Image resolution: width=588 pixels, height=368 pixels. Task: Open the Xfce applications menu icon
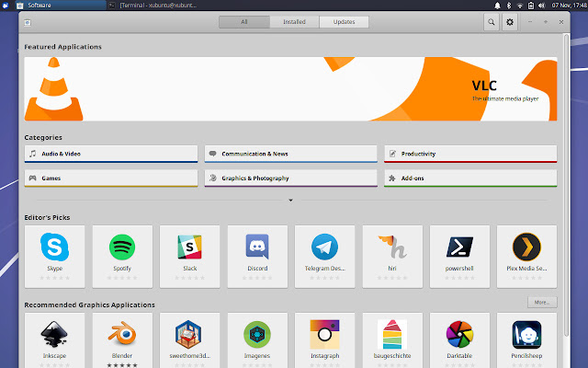[6, 6]
